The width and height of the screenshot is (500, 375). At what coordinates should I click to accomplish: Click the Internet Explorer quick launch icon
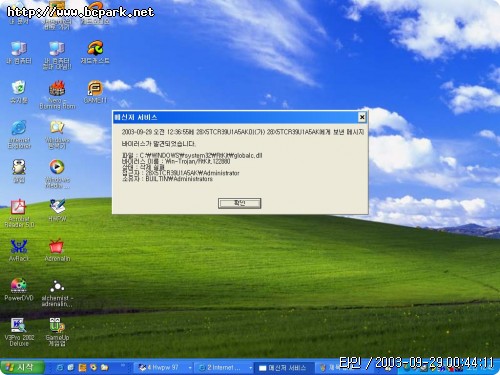point(60,368)
